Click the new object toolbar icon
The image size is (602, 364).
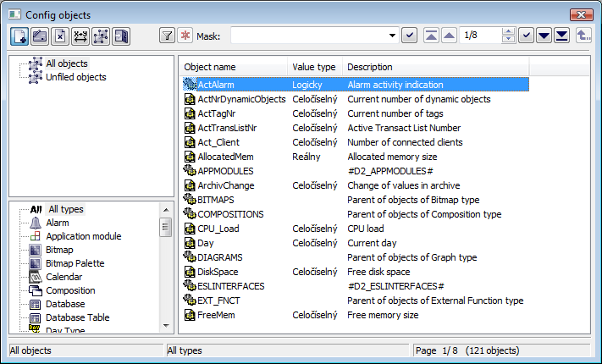click(19, 36)
